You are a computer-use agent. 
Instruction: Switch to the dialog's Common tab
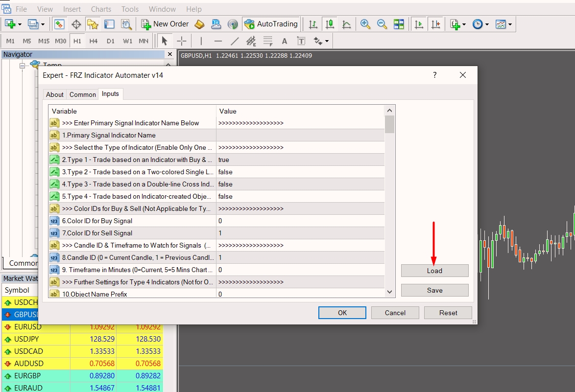coord(82,94)
